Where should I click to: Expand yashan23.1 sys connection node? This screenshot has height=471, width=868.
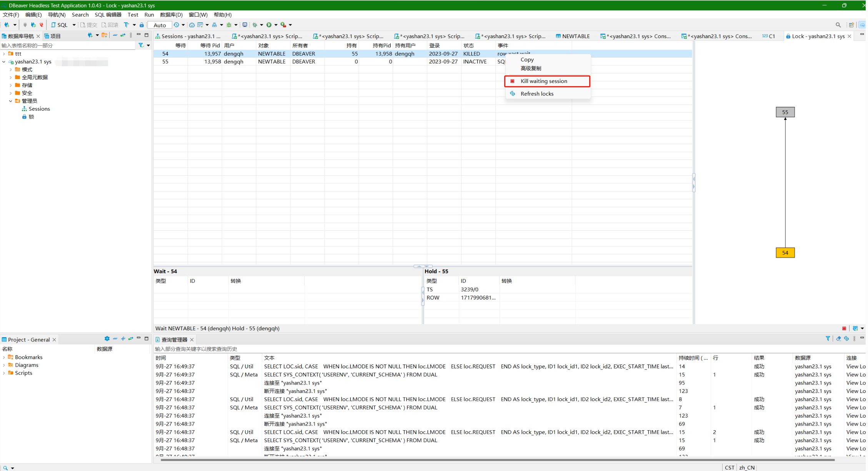pos(4,62)
